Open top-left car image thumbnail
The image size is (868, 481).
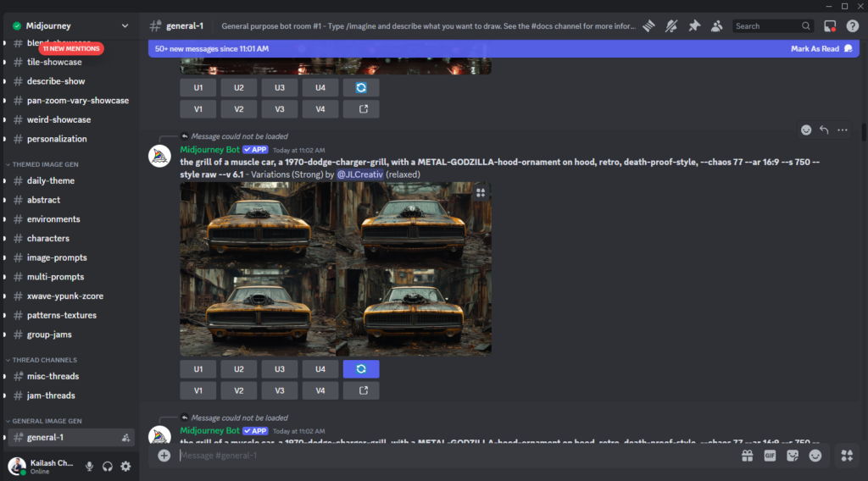[x=258, y=225]
